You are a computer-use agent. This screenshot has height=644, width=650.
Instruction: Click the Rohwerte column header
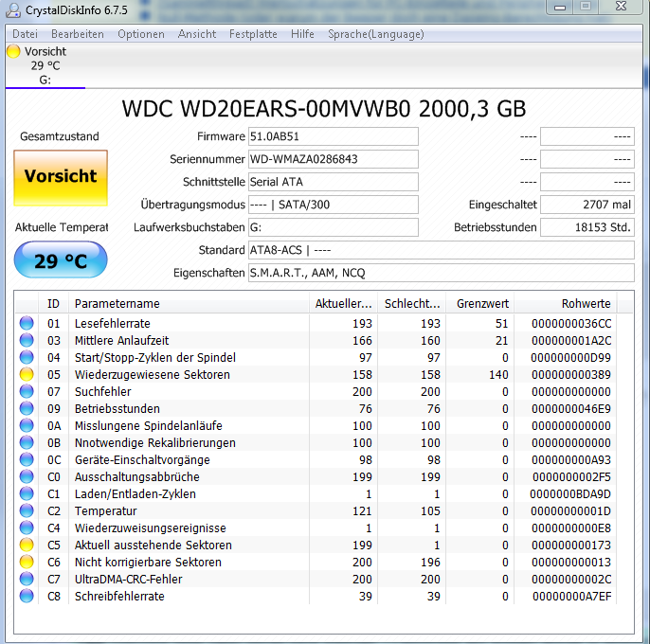pos(566,304)
